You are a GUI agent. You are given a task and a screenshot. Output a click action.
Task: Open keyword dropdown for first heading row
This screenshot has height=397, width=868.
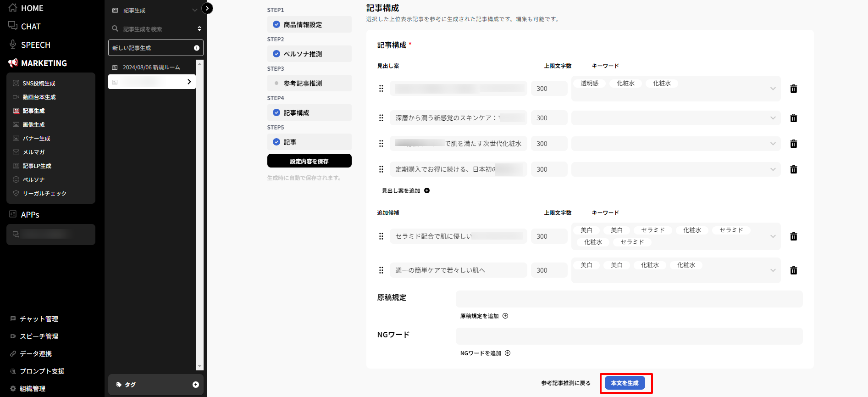coord(773,89)
